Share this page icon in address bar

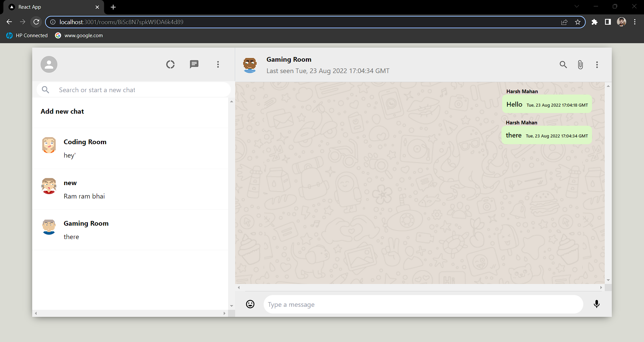pyautogui.click(x=564, y=22)
